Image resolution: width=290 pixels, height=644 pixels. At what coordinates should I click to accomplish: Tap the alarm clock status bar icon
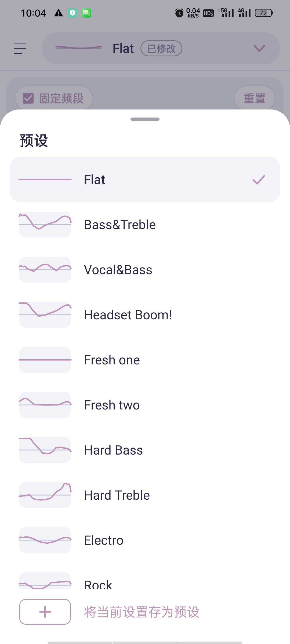179,13
